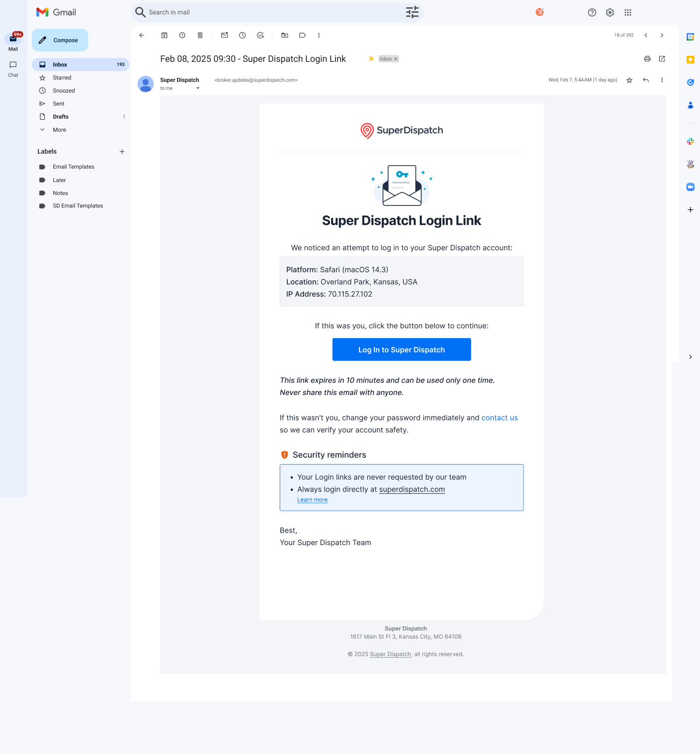Open Gmail support help
This screenshot has height=754, width=700.
pyautogui.click(x=592, y=12)
